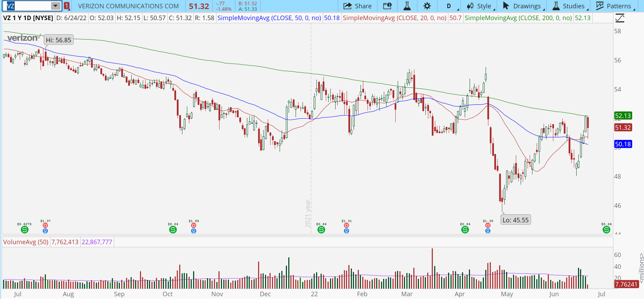Viewport: 644px width, 299px height.
Task: Click the VolumeAvg (50) study label
Action: pos(26,242)
